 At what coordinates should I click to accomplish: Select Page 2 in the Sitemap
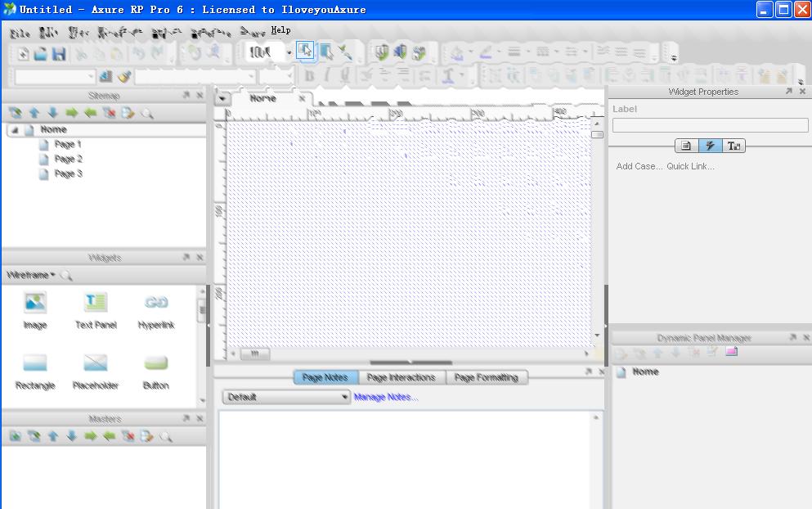click(68, 159)
